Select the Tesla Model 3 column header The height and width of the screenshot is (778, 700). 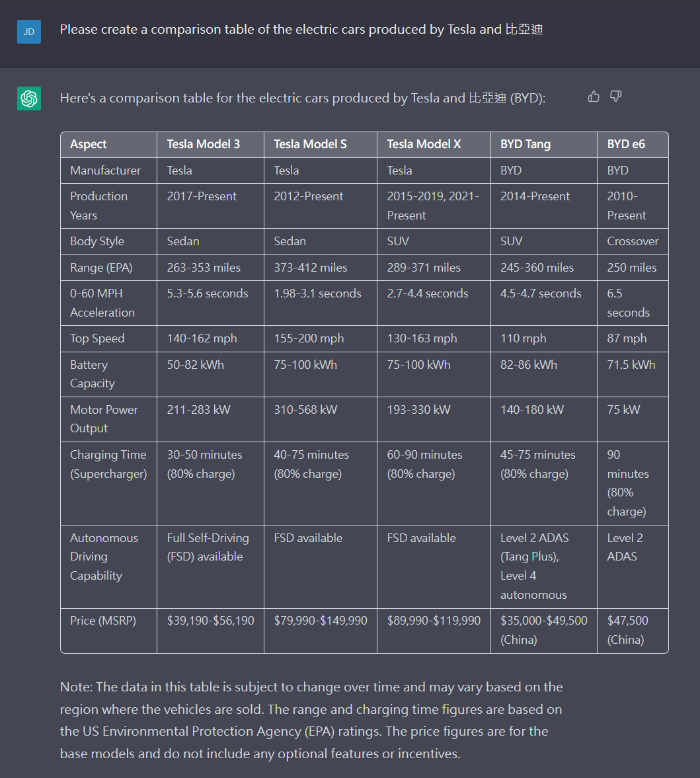point(210,144)
